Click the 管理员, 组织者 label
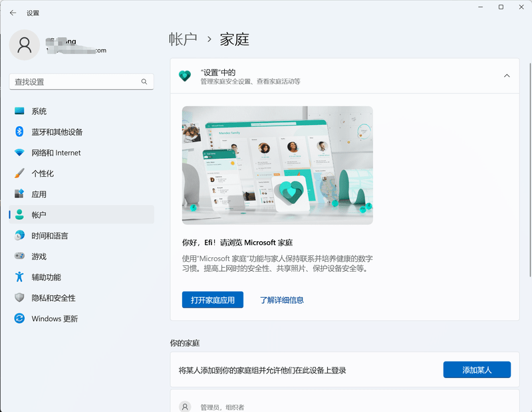Image resolution: width=532 pixels, height=412 pixels. click(x=222, y=407)
